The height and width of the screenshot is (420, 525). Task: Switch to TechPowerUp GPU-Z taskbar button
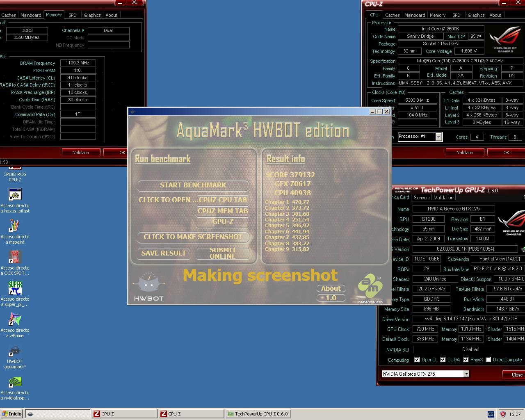coord(259,414)
